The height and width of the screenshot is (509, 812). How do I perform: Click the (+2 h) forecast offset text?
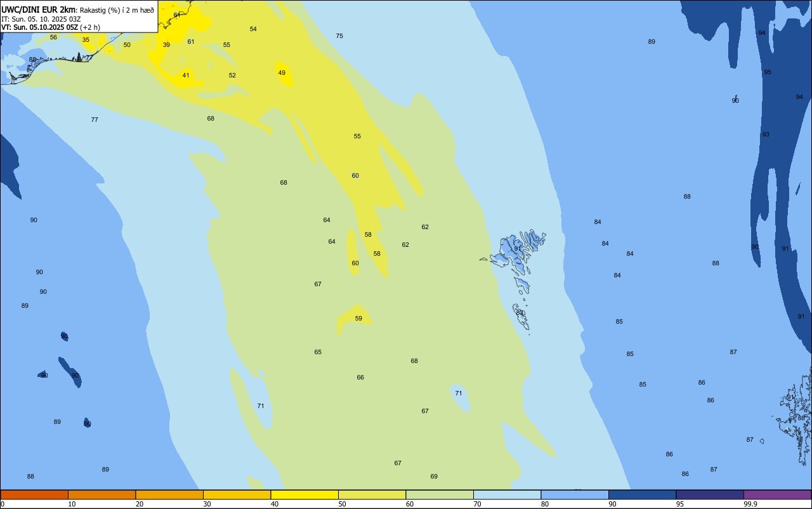[90, 27]
